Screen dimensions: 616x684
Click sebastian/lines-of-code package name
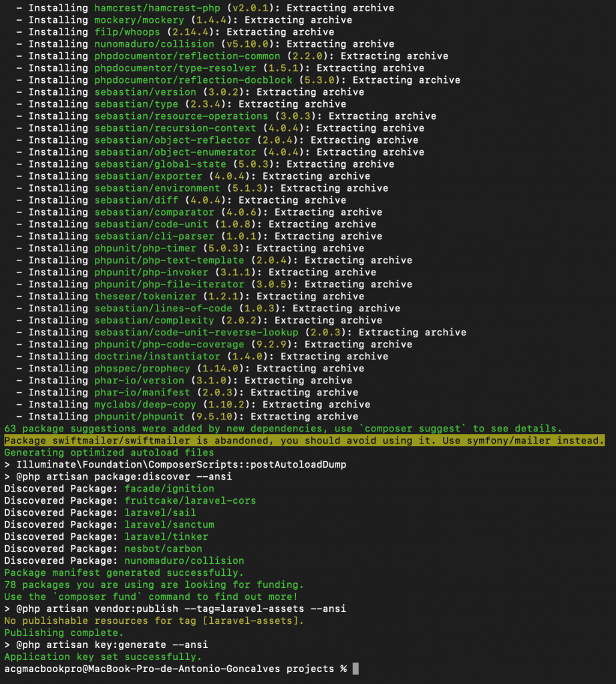click(164, 308)
